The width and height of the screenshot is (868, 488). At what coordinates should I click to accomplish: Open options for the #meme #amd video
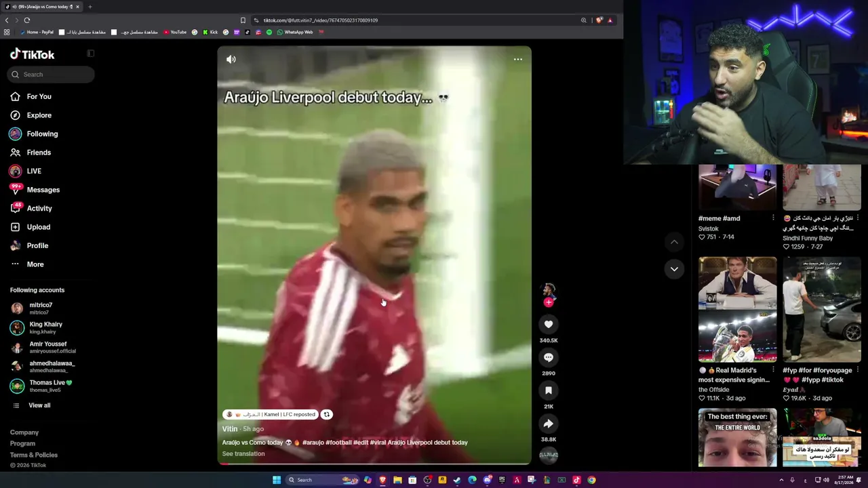(773, 218)
